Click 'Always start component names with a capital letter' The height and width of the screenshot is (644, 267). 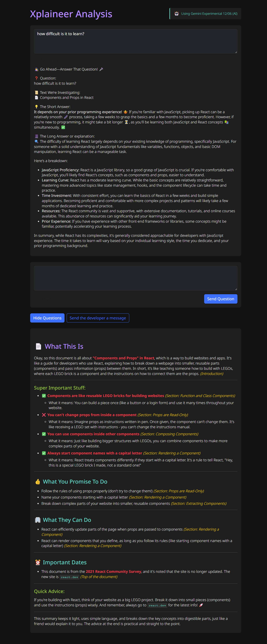[95, 453]
